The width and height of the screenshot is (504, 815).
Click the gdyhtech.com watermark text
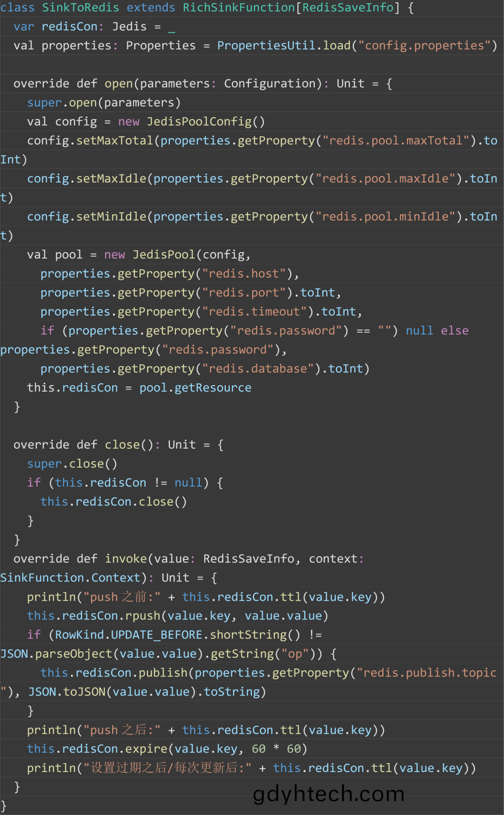(x=329, y=794)
